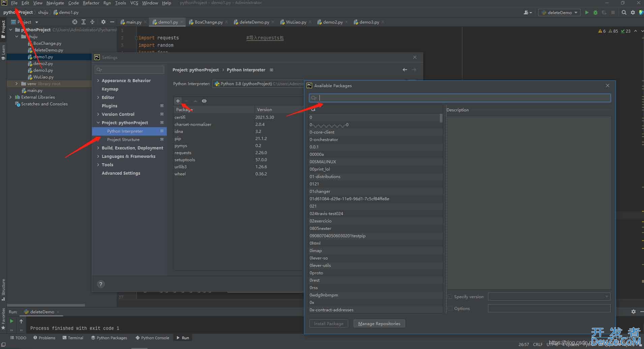Click the debug bug icon in top toolbar
The image size is (644, 349).
point(595,12)
